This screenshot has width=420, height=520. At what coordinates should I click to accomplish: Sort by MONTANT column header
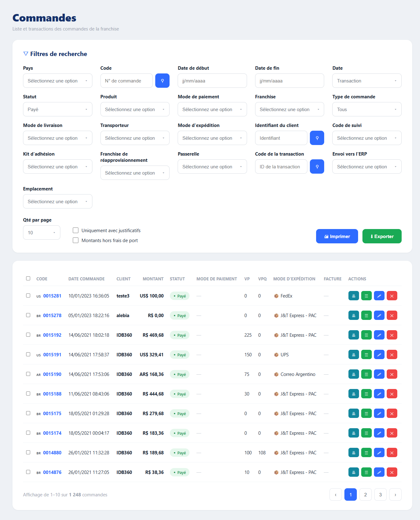[x=153, y=279]
